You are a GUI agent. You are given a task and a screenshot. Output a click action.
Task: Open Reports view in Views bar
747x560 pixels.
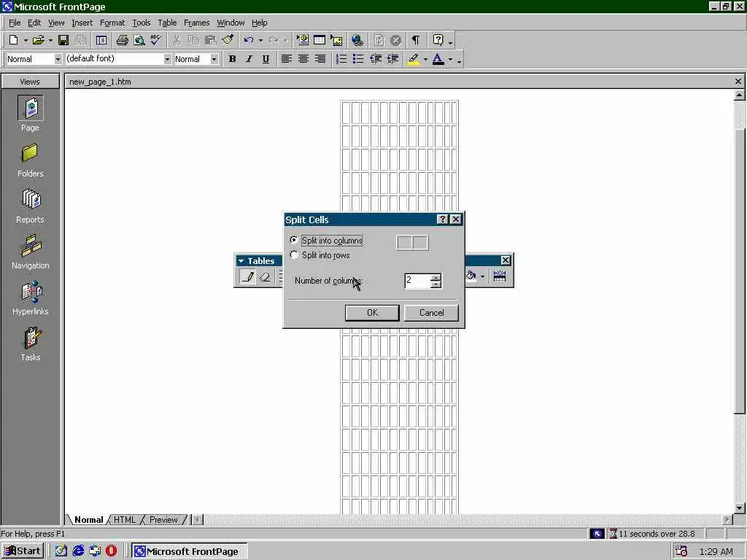pyautogui.click(x=30, y=206)
